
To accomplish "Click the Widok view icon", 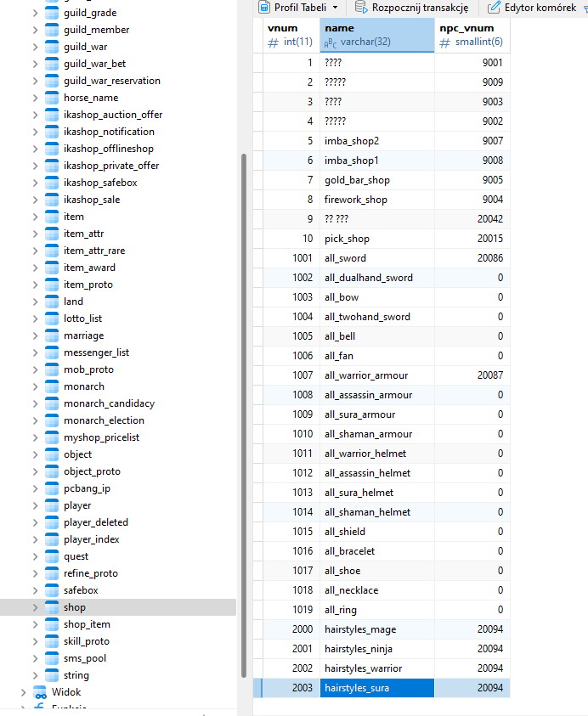I will [40, 693].
